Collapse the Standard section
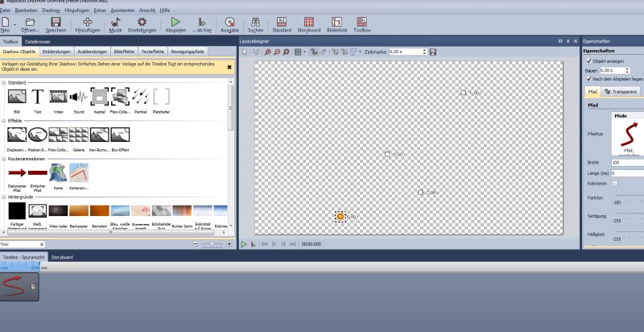This screenshot has width=644, height=332. click(4, 82)
